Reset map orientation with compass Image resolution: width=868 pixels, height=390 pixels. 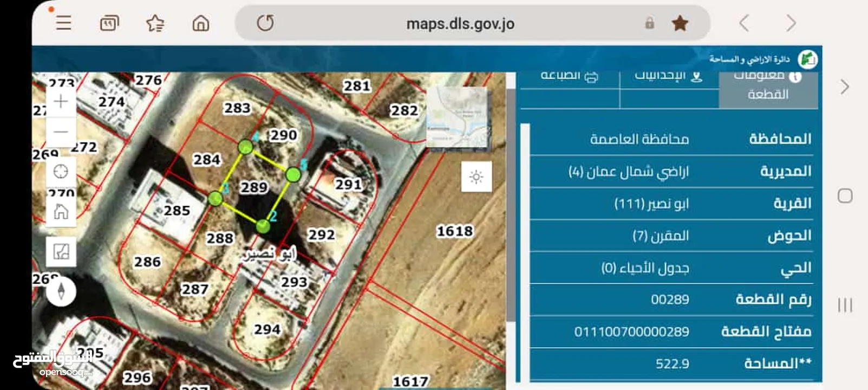pyautogui.click(x=61, y=291)
